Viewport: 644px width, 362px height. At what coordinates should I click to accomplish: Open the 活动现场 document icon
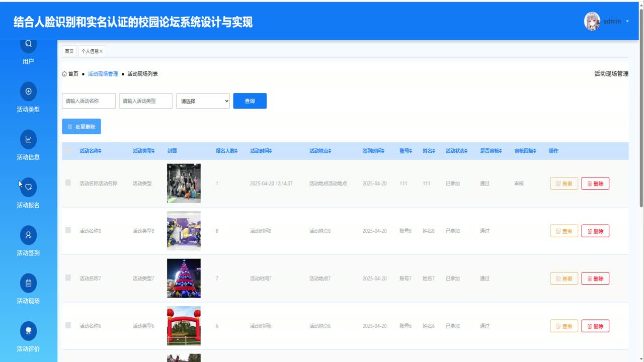coord(28,283)
